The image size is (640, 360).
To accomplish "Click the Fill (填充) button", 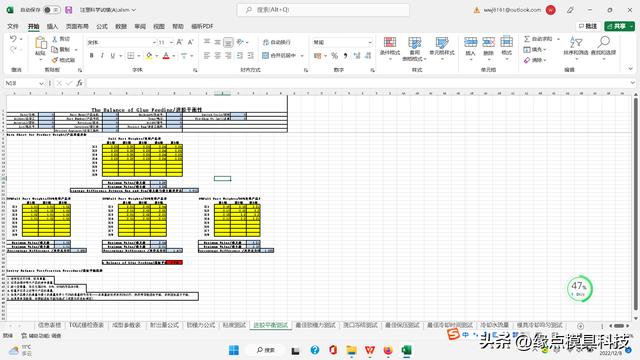I will 535,49.
